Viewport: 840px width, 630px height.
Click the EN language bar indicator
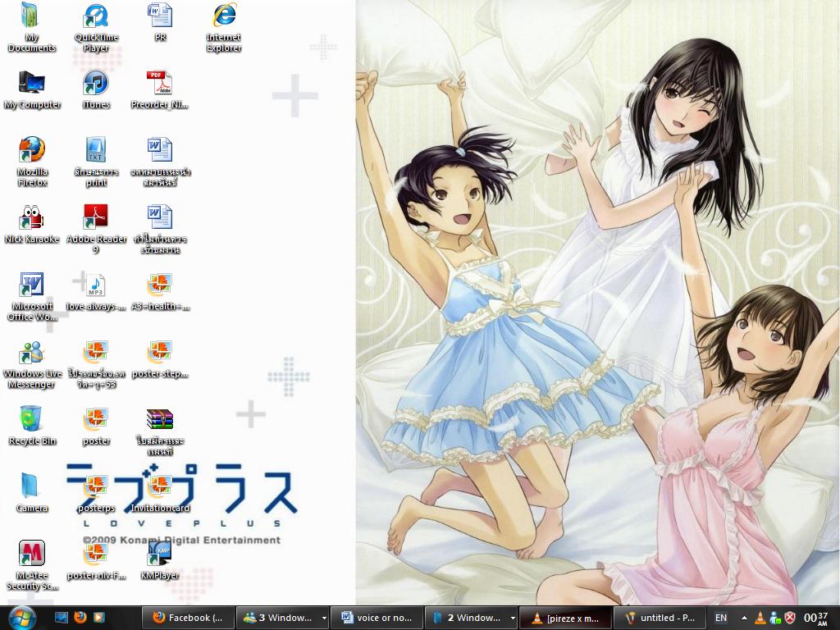(721, 618)
